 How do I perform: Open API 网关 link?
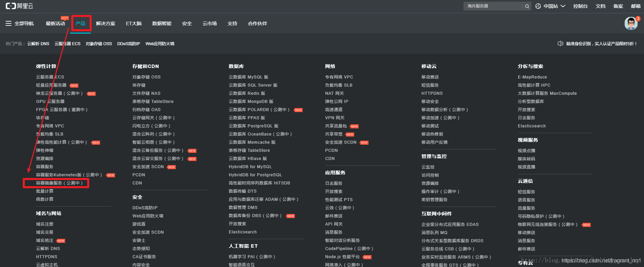(x=334, y=224)
